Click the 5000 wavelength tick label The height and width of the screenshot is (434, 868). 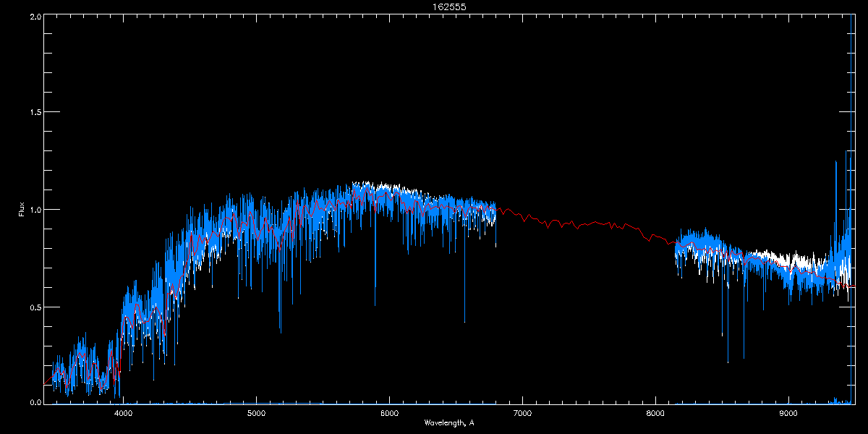coord(257,414)
